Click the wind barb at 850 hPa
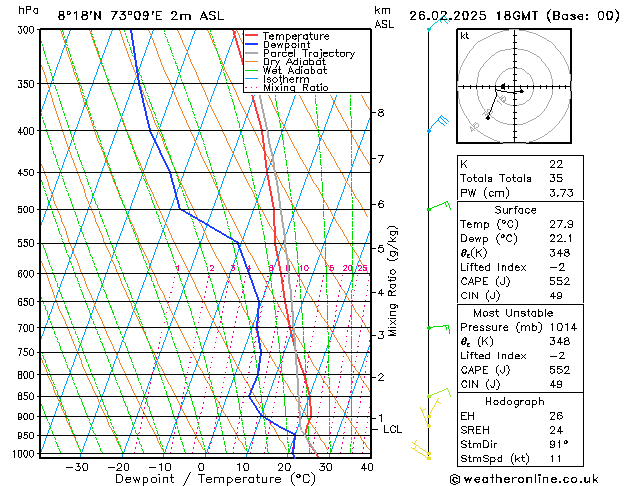This screenshot has height=486, width=629. point(439,393)
